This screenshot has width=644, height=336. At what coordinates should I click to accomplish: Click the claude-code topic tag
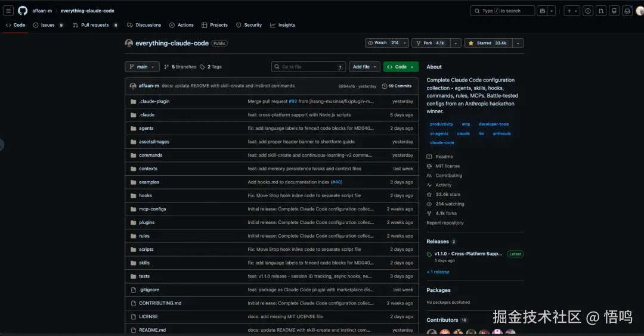[442, 143]
